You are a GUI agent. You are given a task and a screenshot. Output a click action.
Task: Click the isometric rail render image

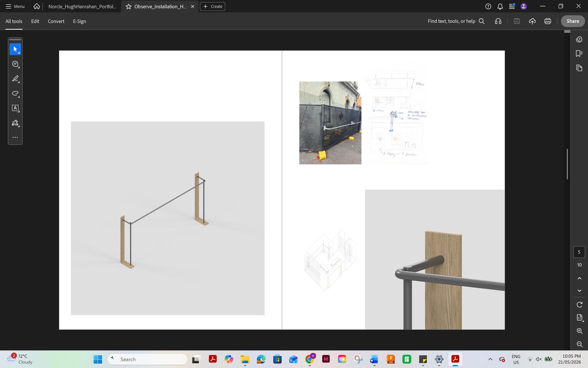[168, 218]
